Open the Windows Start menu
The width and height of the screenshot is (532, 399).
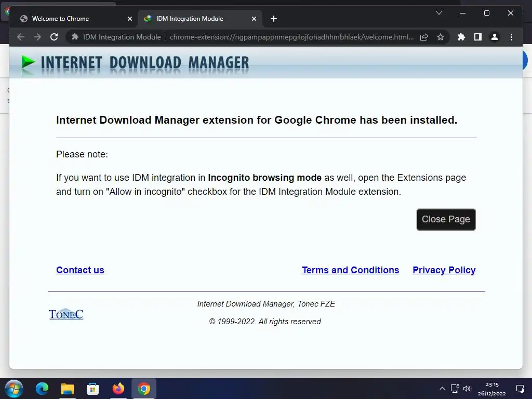point(14,389)
